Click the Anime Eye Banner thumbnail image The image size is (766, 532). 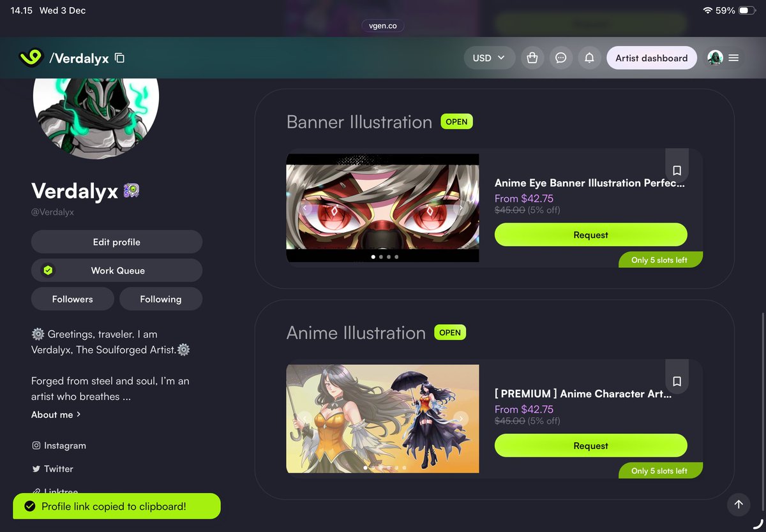pyautogui.click(x=382, y=208)
